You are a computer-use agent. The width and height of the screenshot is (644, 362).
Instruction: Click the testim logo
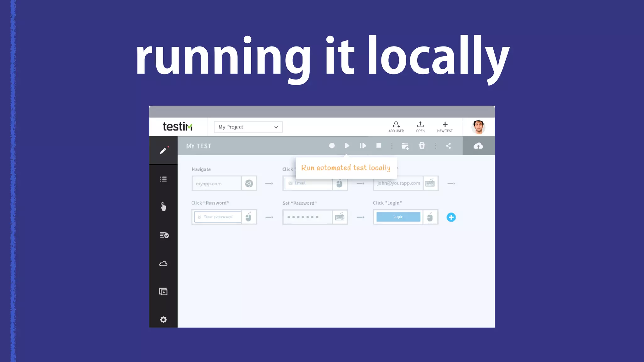click(177, 127)
